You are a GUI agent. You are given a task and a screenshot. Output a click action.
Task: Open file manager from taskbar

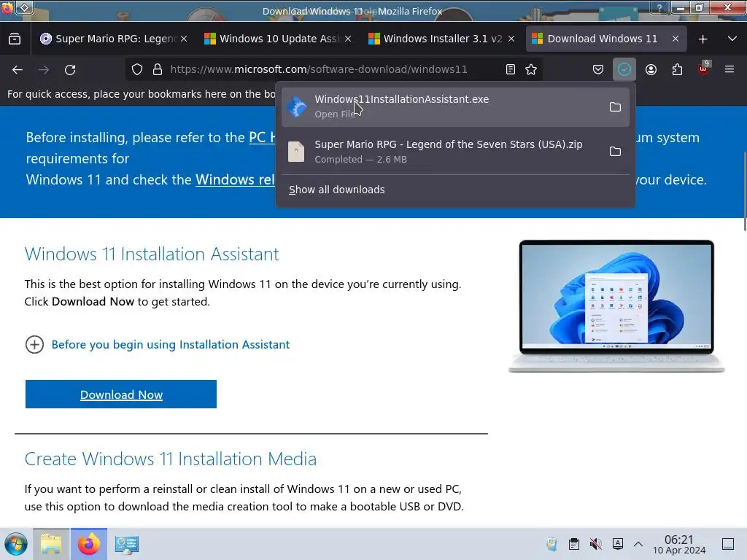tap(51, 544)
